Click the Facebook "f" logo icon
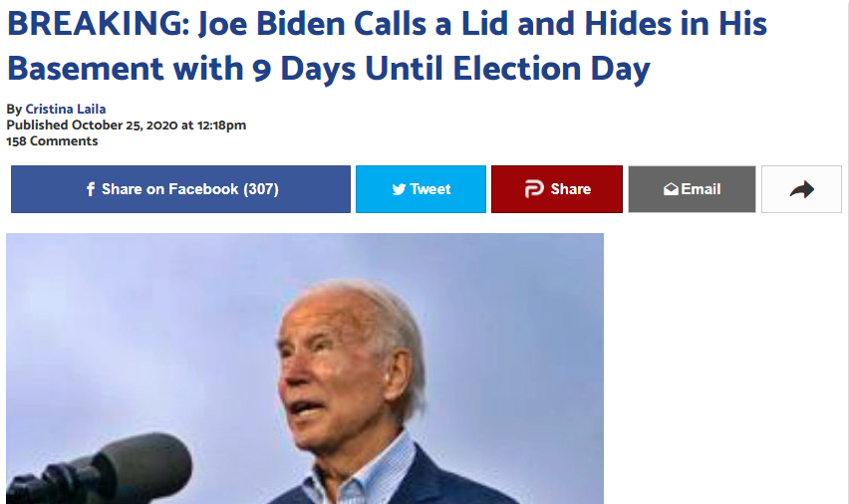Screen dimensions: 849x504 click(x=91, y=189)
